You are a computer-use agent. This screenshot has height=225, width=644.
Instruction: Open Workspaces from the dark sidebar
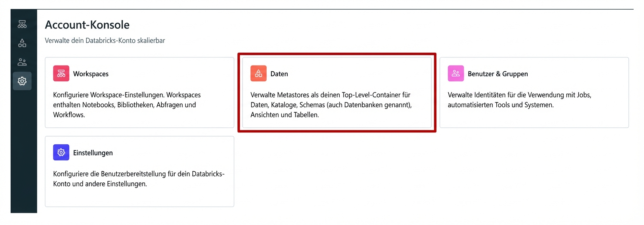(x=22, y=24)
